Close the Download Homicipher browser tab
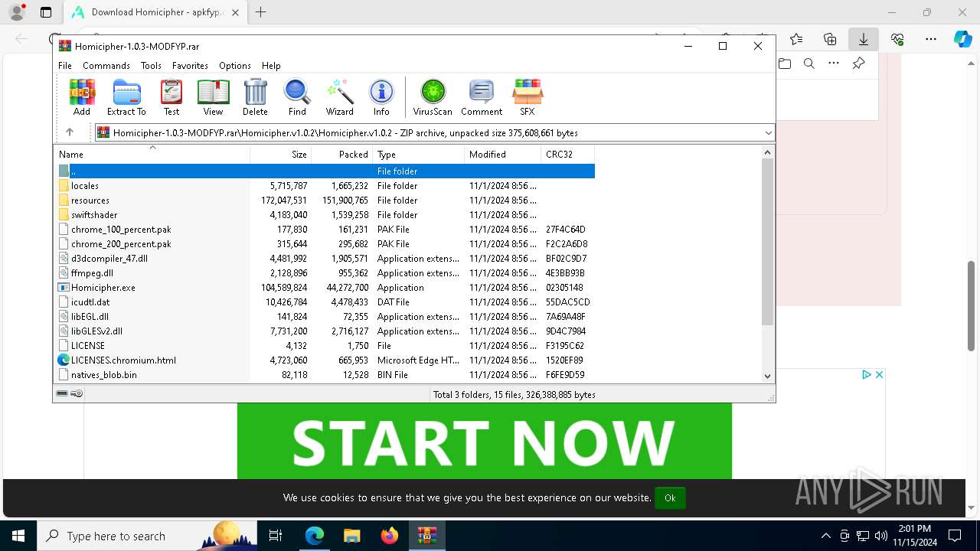The width and height of the screenshot is (980, 551). (235, 12)
